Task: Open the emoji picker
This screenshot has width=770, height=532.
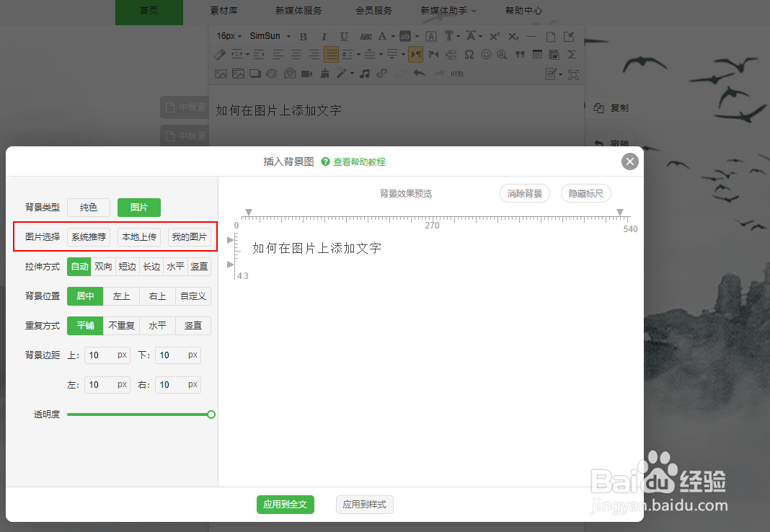Action: 486,54
